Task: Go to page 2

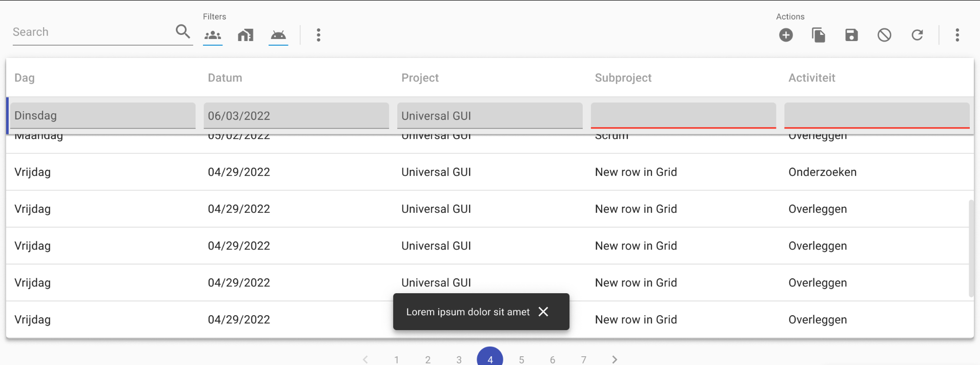Action: pyautogui.click(x=428, y=359)
